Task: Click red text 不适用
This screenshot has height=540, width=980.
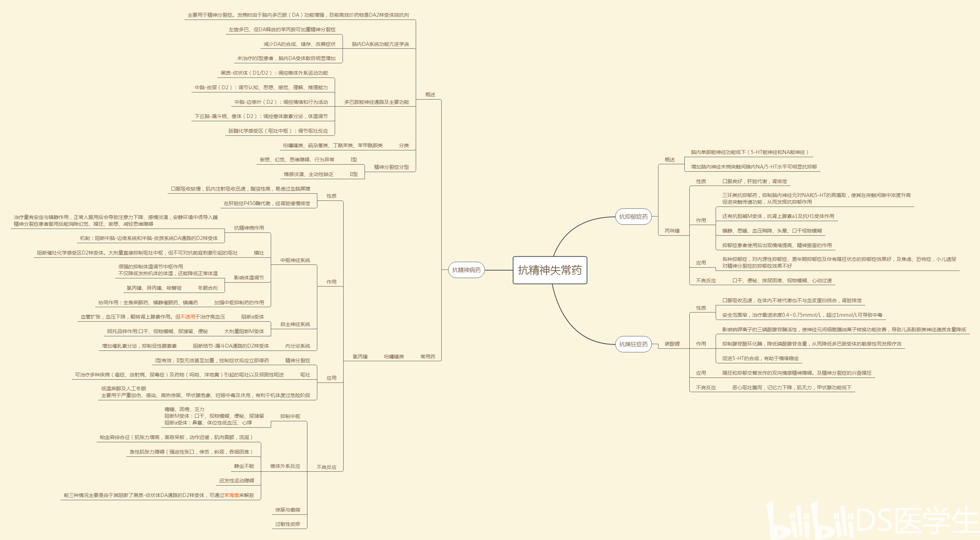Action: (188, 317)
